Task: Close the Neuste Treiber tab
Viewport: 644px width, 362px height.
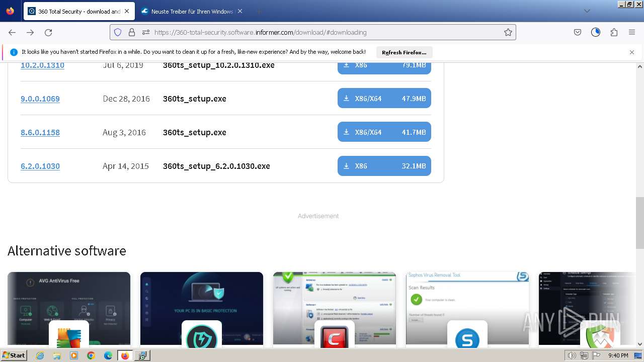Action: click(x=240, y=11)
